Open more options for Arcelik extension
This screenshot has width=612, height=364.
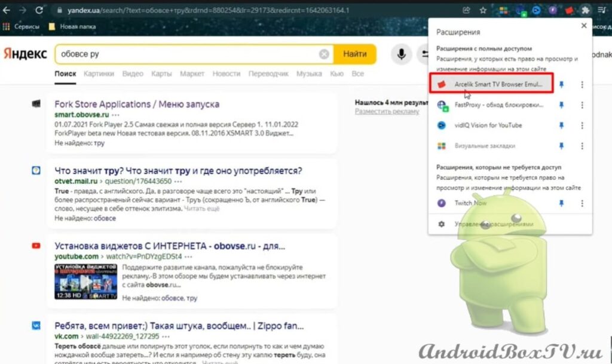582,84
